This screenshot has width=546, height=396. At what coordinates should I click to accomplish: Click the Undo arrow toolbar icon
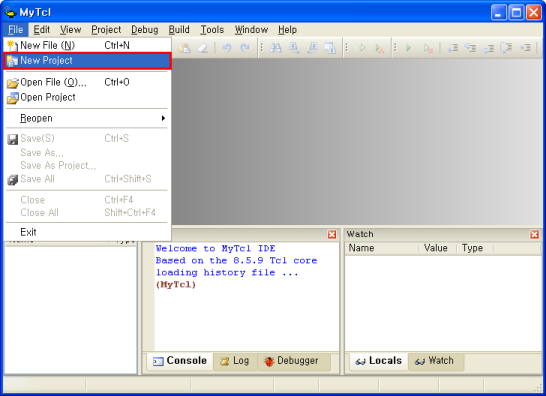click(x=227, y=48)
